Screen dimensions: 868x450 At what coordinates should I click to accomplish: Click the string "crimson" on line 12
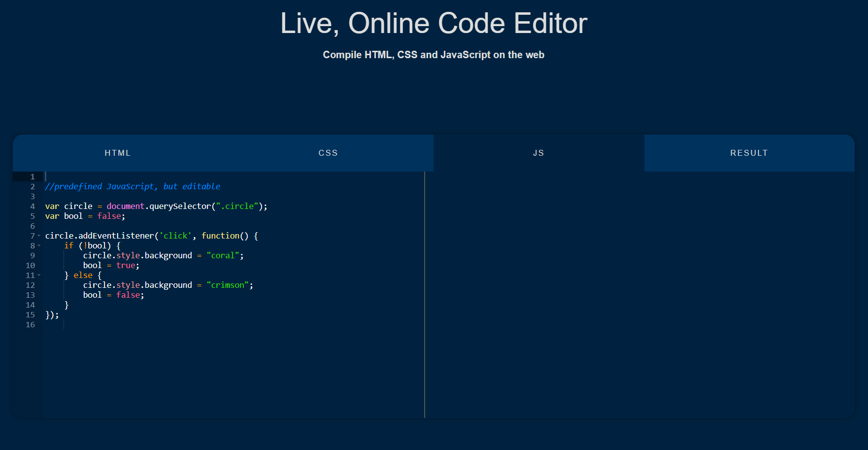tap(228, 285)
